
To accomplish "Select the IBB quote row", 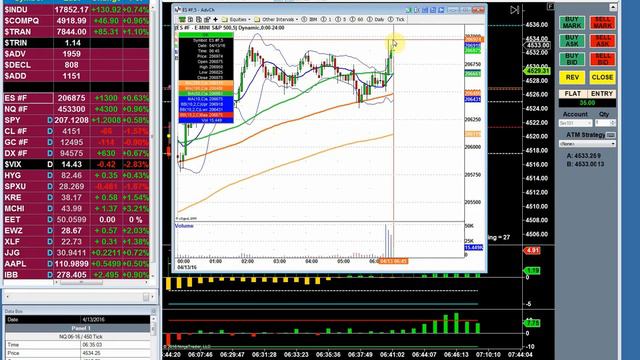I will tap(76, 275).
